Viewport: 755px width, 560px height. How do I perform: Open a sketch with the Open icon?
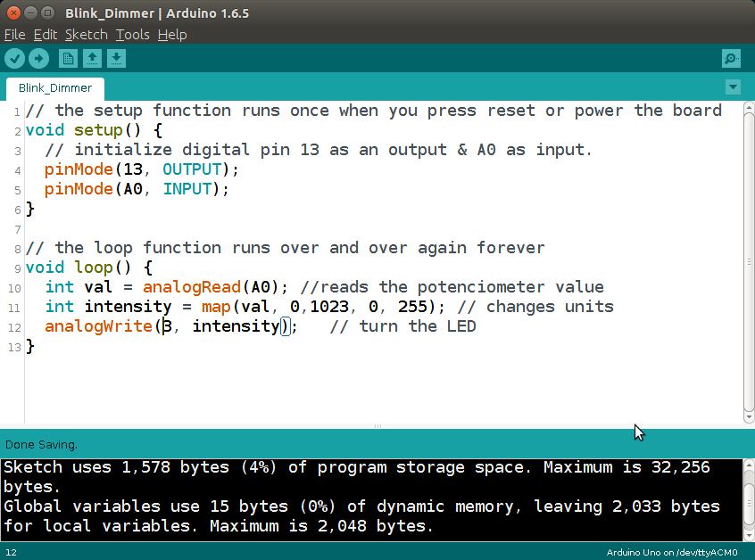click(92, 59)
